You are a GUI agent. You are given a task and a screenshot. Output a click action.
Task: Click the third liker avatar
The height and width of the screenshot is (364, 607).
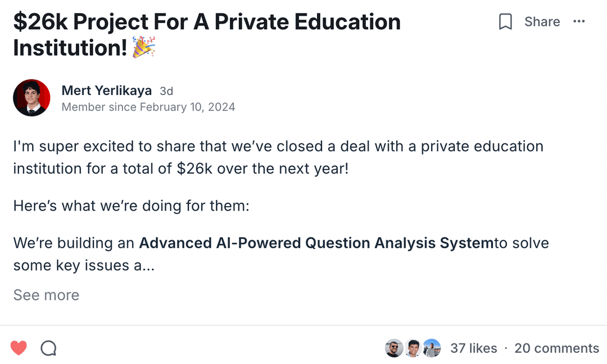point(432,348)
